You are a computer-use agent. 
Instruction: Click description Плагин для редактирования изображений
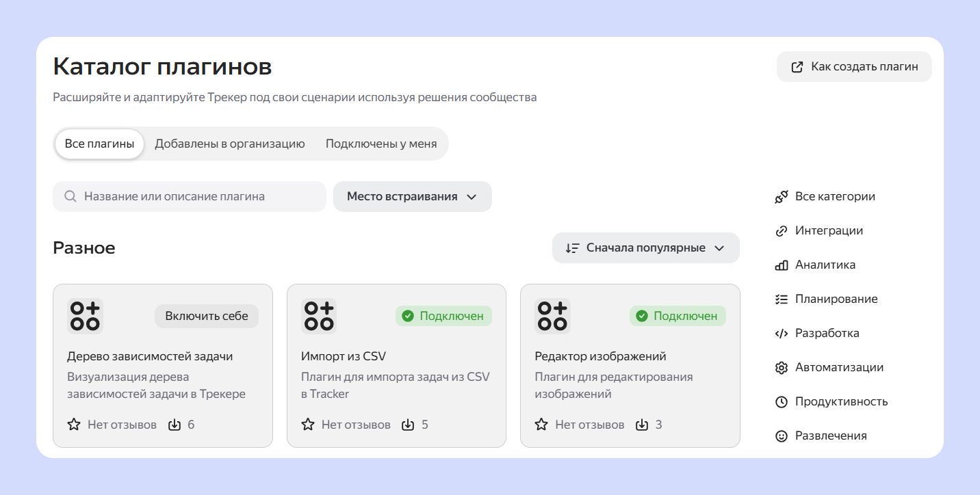[614, 386]
